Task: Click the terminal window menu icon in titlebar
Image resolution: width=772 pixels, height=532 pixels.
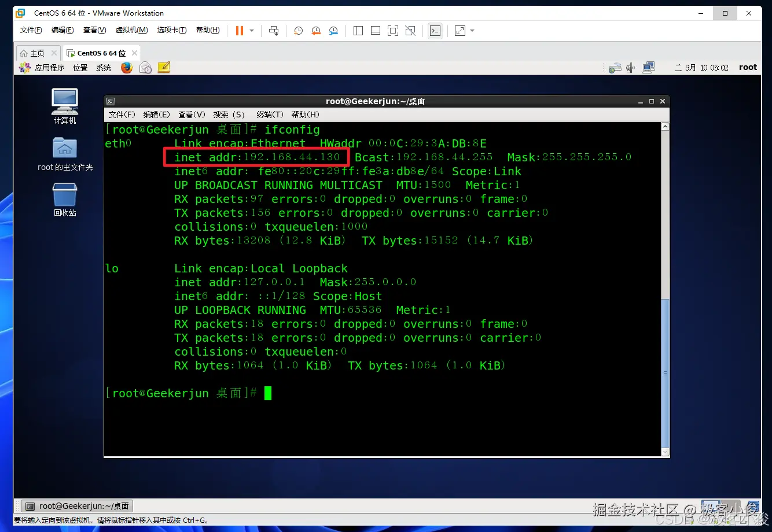Action: click(111, 101)
